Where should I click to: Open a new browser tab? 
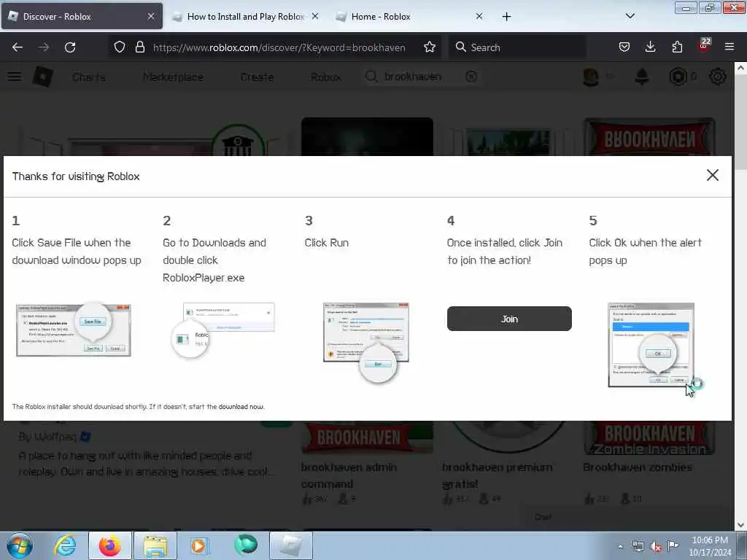tap(506, 17)
